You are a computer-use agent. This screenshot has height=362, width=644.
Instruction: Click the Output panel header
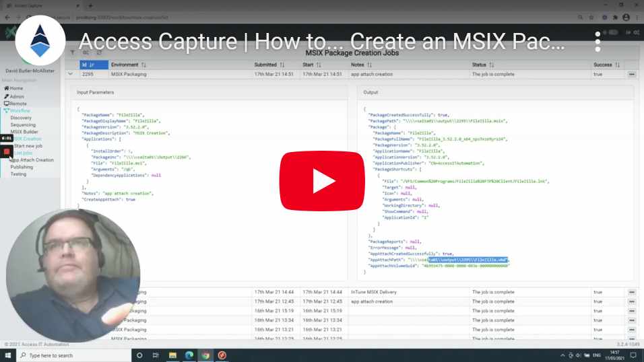click(x=495, y=92)
